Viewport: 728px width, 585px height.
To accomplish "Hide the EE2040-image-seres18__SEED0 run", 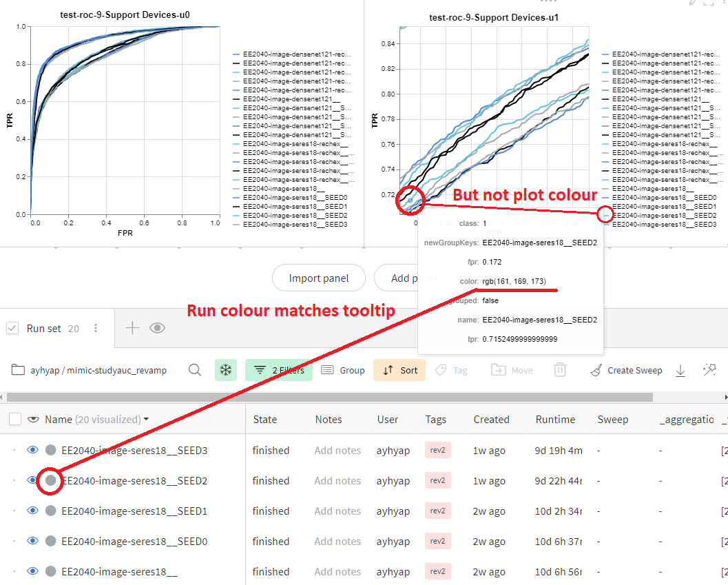I will (x=32, y=541).
